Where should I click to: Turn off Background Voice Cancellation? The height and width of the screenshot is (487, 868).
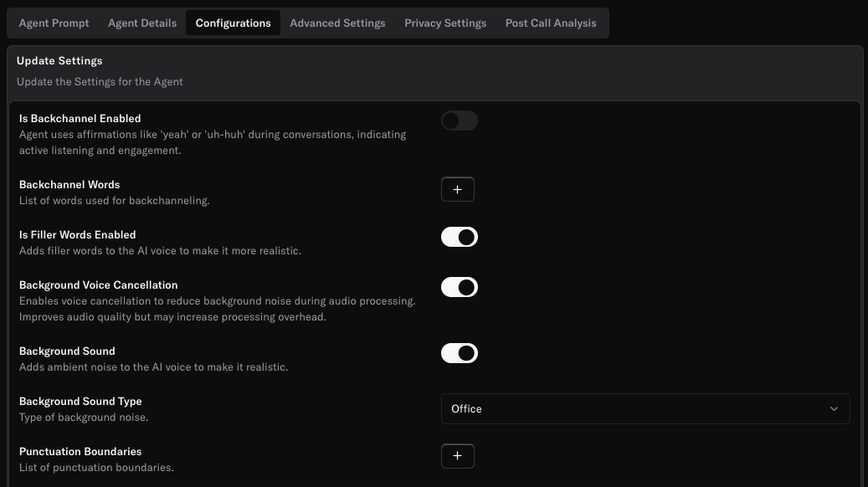(460, 287)
